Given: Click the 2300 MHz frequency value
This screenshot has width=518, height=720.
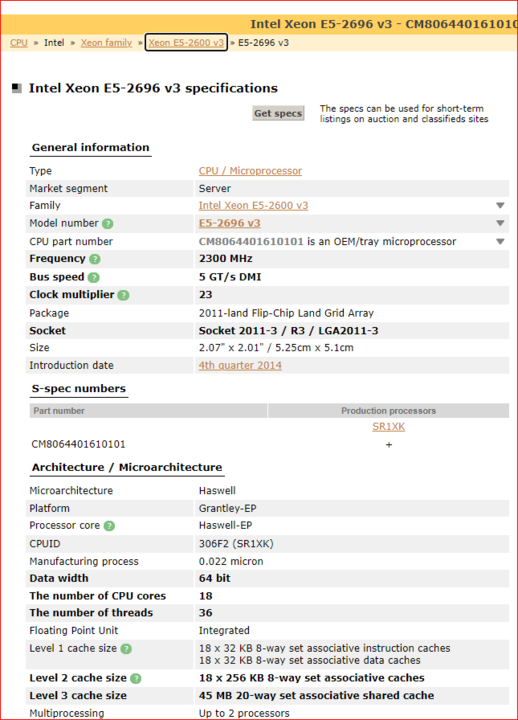Looking at the screenshot, I should point(225,259).
